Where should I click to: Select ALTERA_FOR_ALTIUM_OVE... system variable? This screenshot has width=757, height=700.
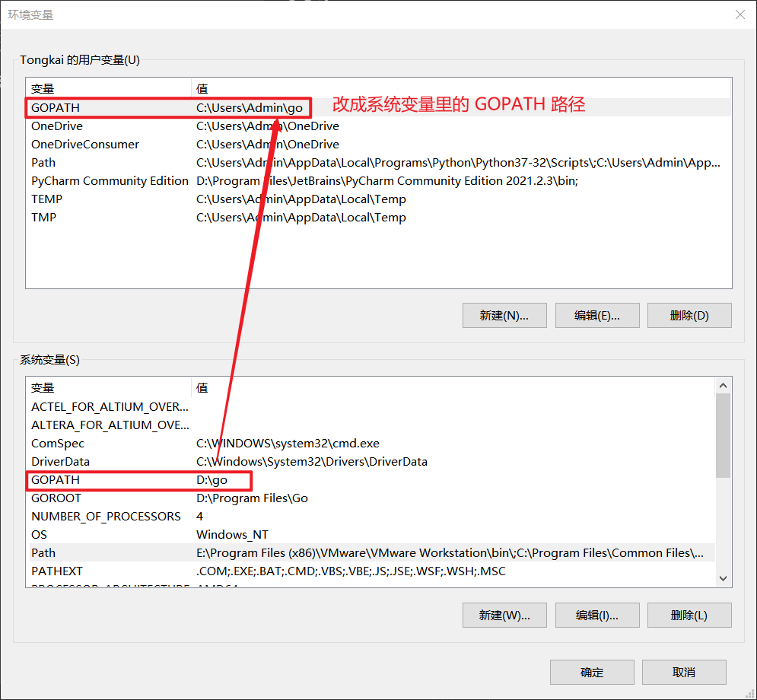(371, 425)
